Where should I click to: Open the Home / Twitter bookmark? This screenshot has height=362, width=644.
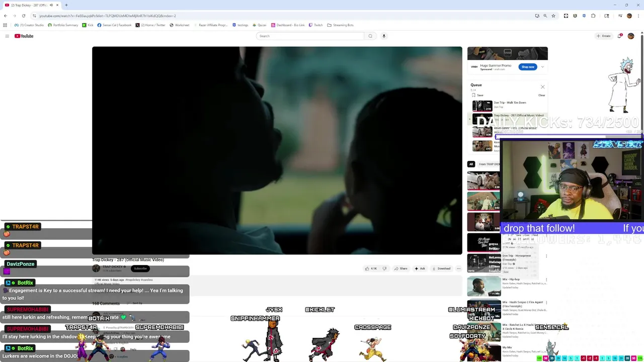(x=150, y=25)
